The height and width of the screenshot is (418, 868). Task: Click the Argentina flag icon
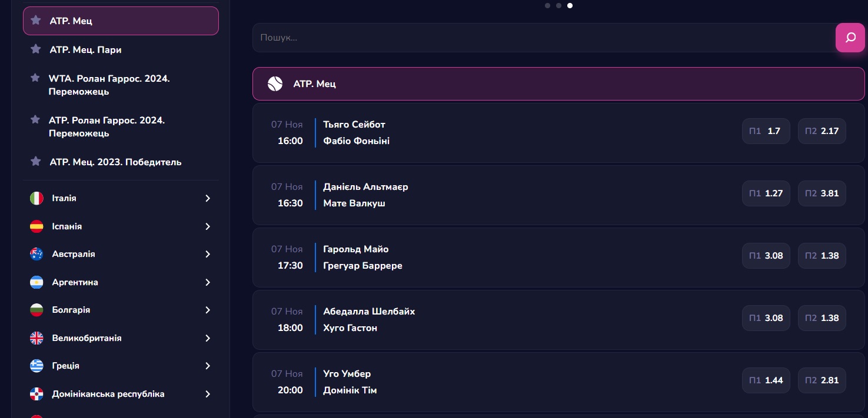[36, 282]
